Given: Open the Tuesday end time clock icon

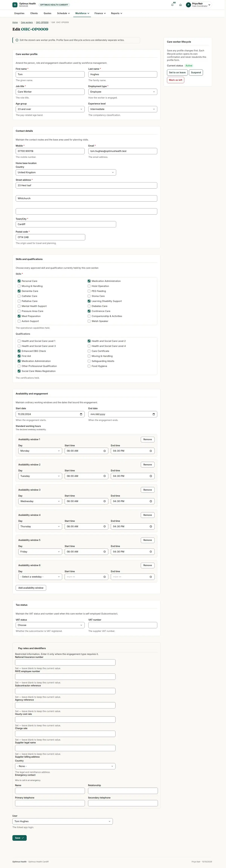Looking at the screenshot, I should [151, 476].
